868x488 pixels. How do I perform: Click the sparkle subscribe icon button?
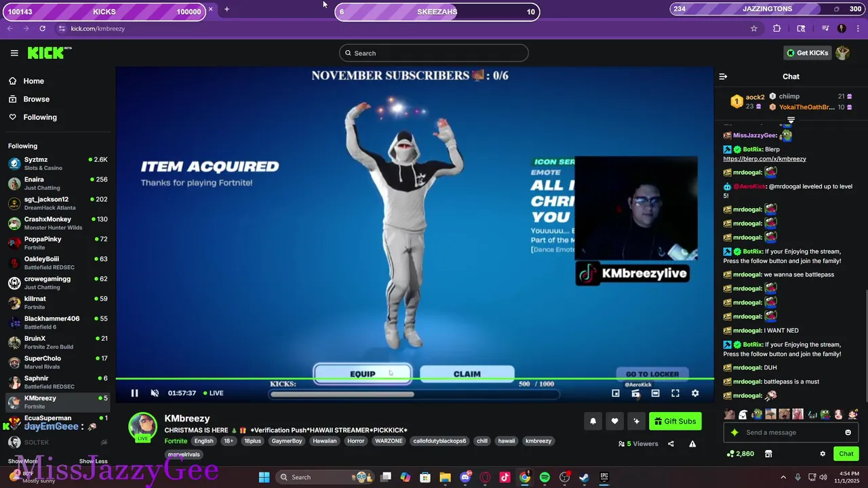636,422
